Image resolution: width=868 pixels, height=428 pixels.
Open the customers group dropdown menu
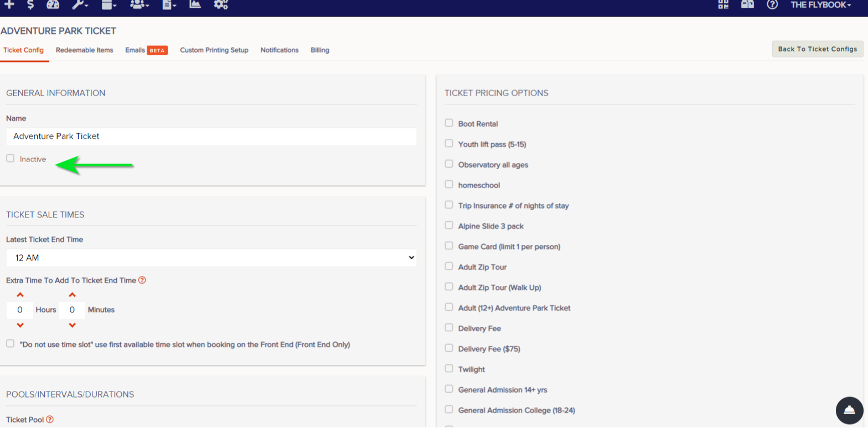tap(139, 4)
